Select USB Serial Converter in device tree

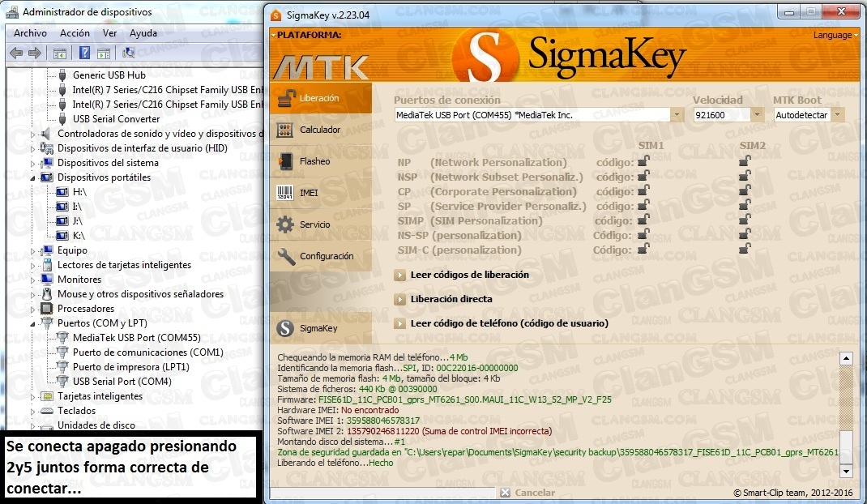(116, 119)
